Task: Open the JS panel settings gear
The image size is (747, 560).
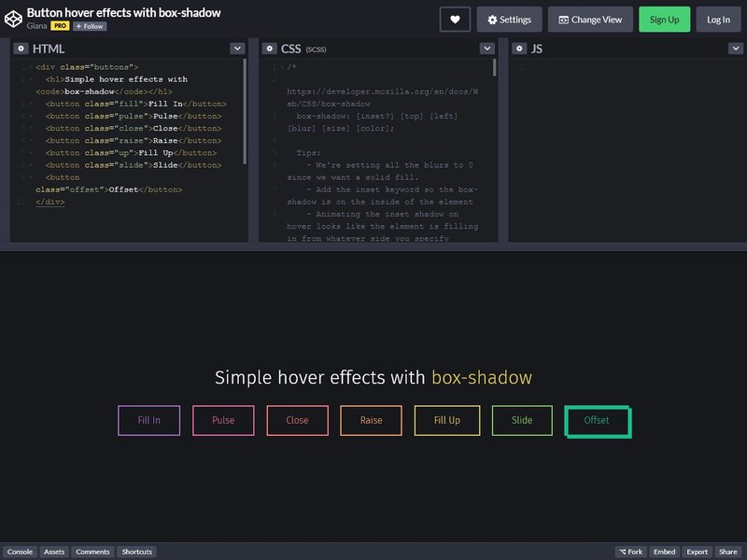Action: point(520,47)
